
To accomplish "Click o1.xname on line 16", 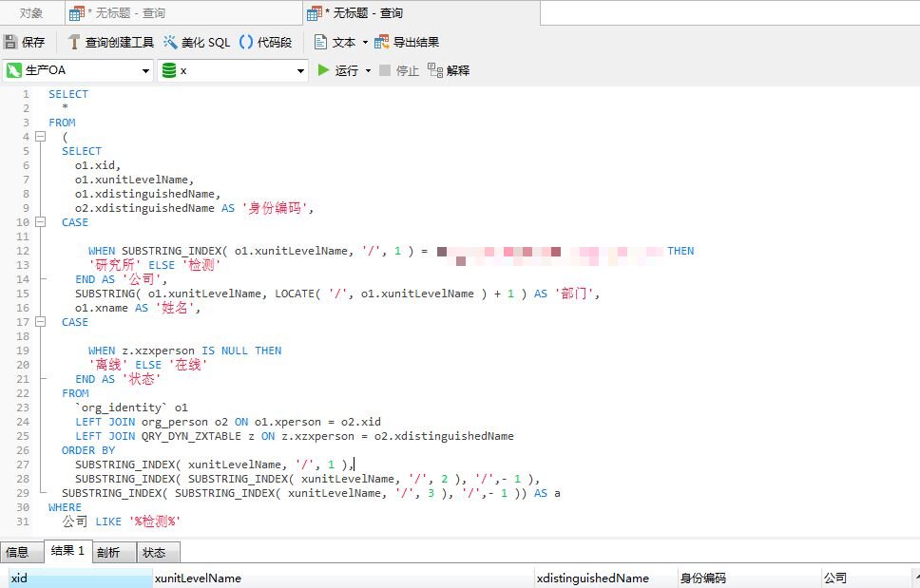I will (102, 308).
